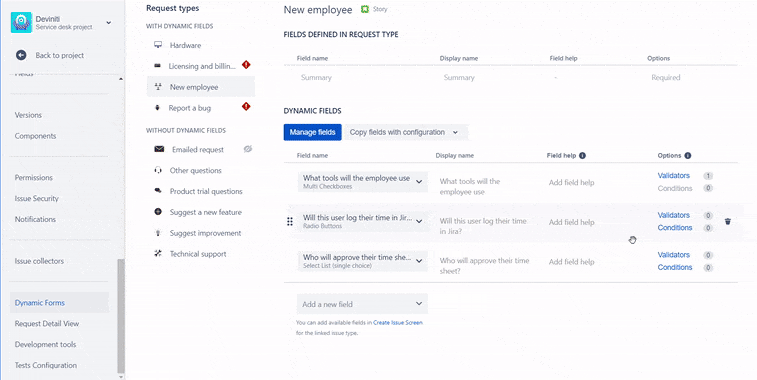
Task: Click the Technical support icon
Action: click(x=157, y=253)
